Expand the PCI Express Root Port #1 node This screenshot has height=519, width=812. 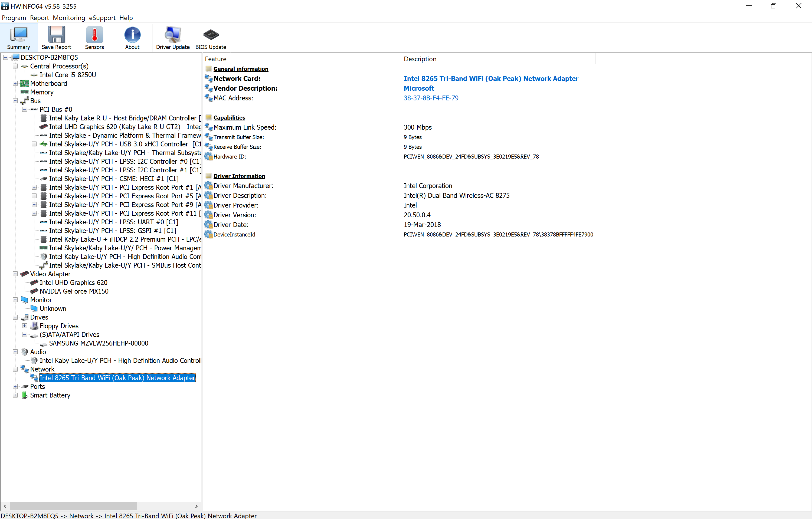34,187
